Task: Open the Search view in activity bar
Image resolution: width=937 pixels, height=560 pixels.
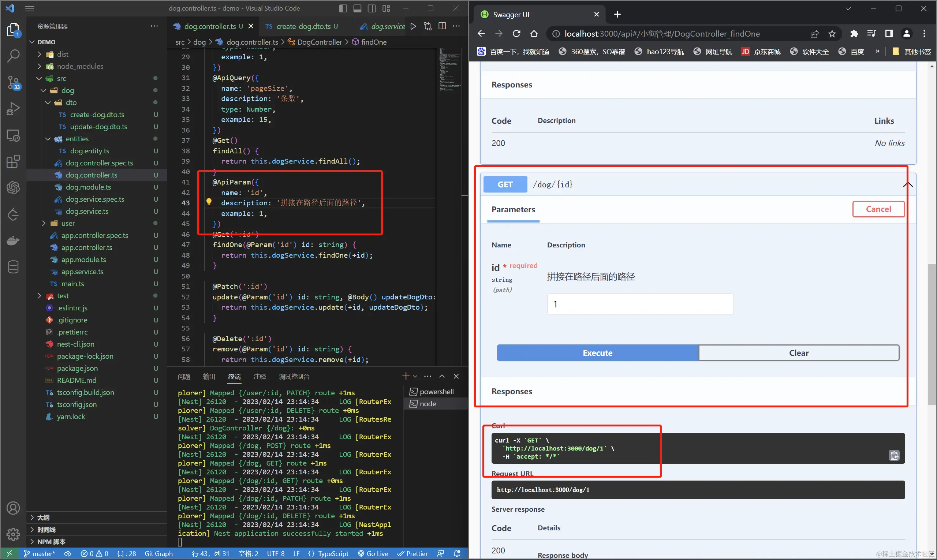Action: 13,56
